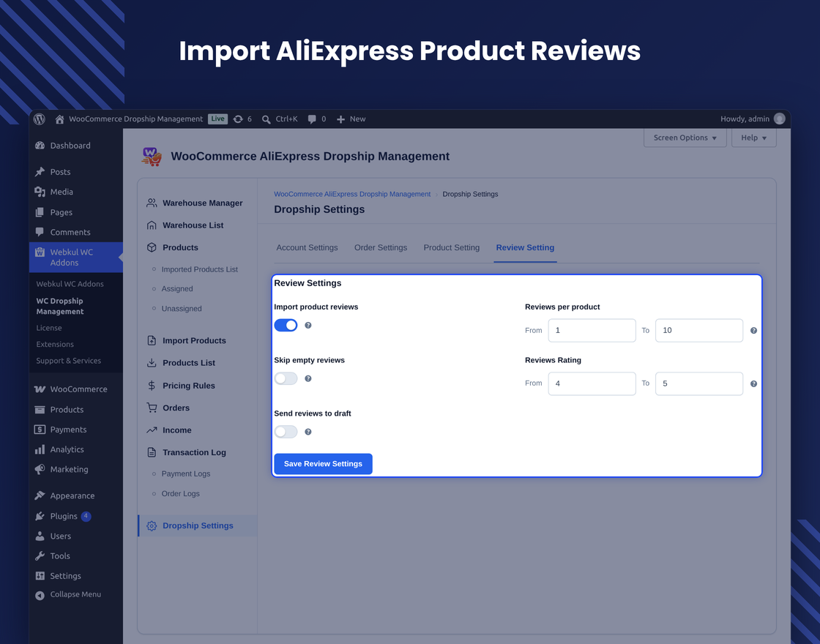This screenshot has width=820, height=644.
Task: Select the Review Setting tab
Action: [x=525, y=248]
